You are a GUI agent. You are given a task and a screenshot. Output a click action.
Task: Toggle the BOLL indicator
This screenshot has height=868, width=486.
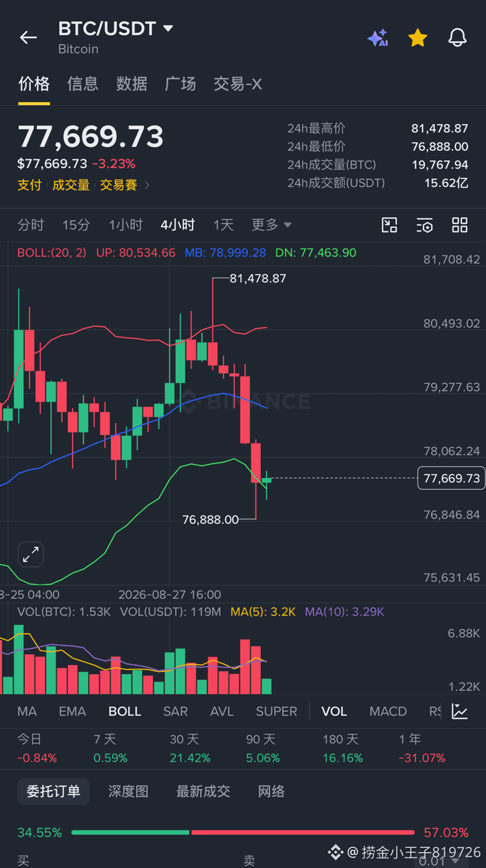pos(125,711)
